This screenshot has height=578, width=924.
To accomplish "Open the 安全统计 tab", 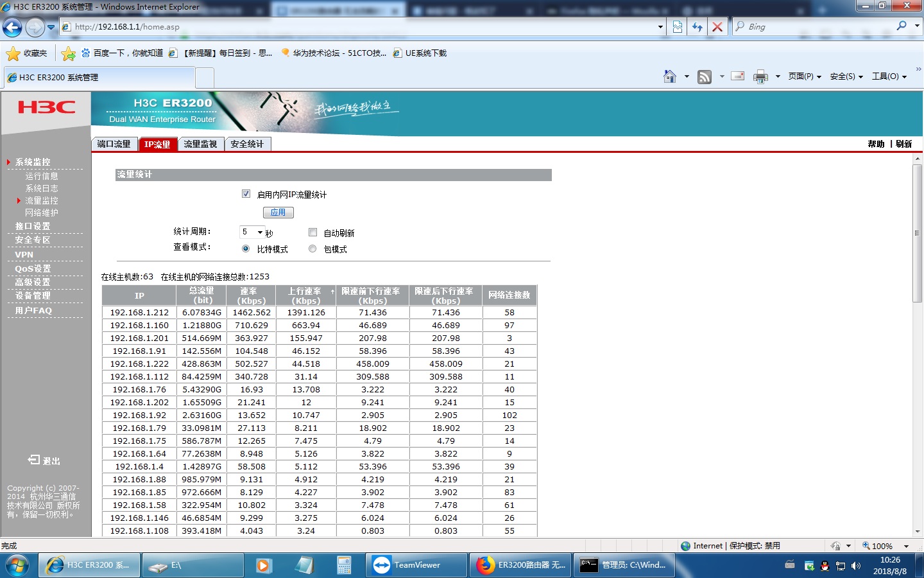I will [248, 144].
